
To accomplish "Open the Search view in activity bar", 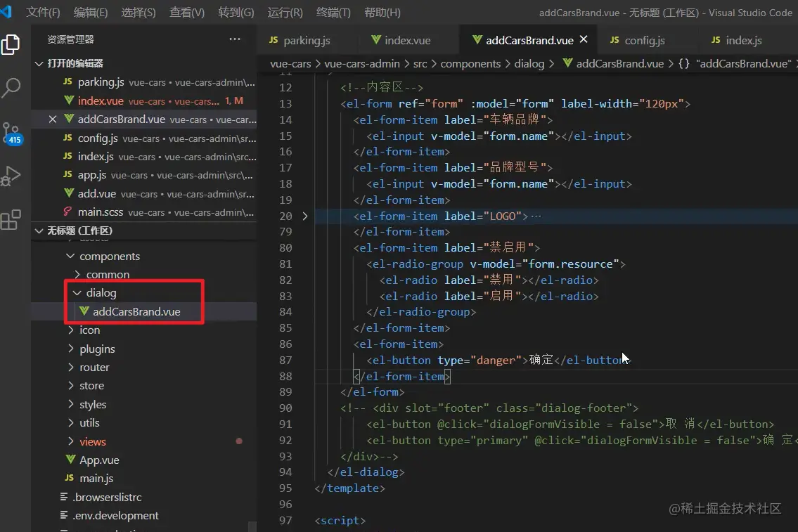I will click(11, 87).
